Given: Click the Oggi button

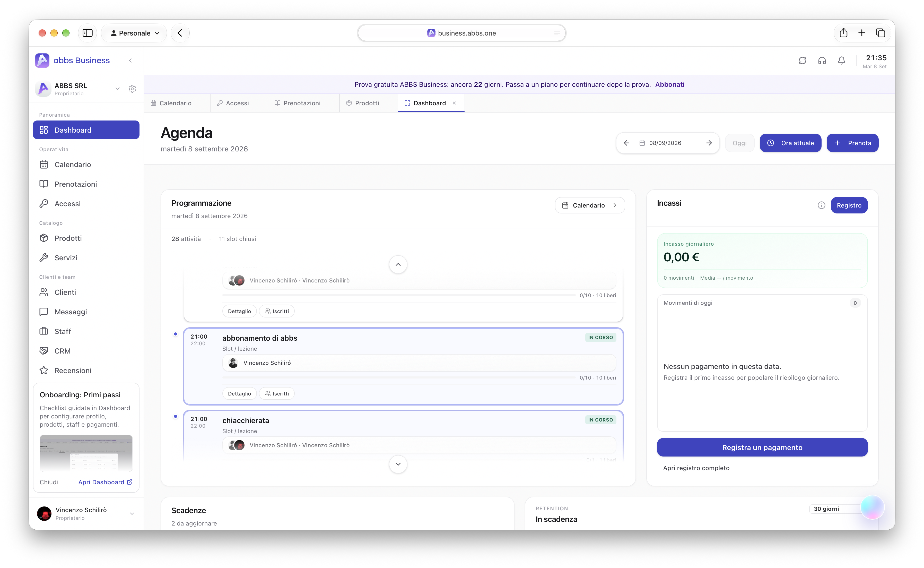Looking at the screenshot, I should (x=739, y=143).
